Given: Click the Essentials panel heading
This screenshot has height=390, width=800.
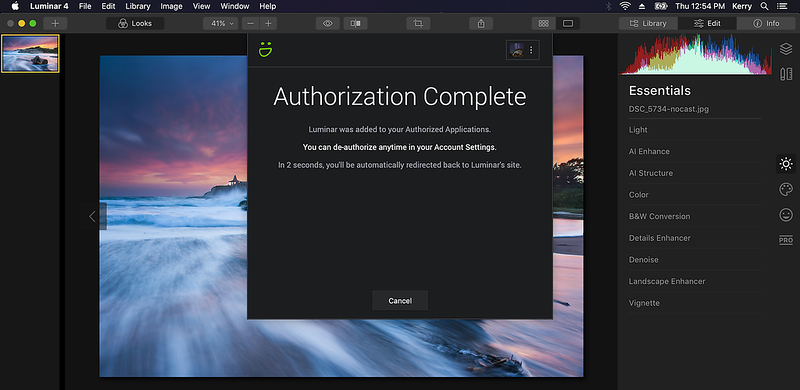Looking at the screenshot, I should (660, 91).
